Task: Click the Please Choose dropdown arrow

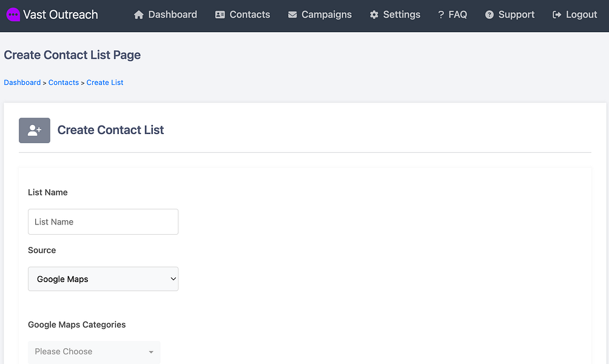Action: pos(150,352)
